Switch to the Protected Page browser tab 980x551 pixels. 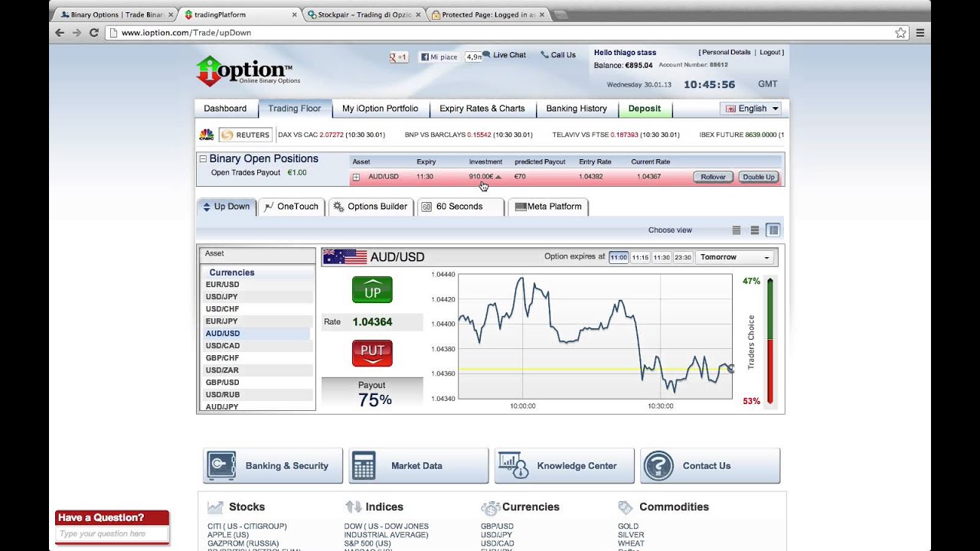click(487, 15)
